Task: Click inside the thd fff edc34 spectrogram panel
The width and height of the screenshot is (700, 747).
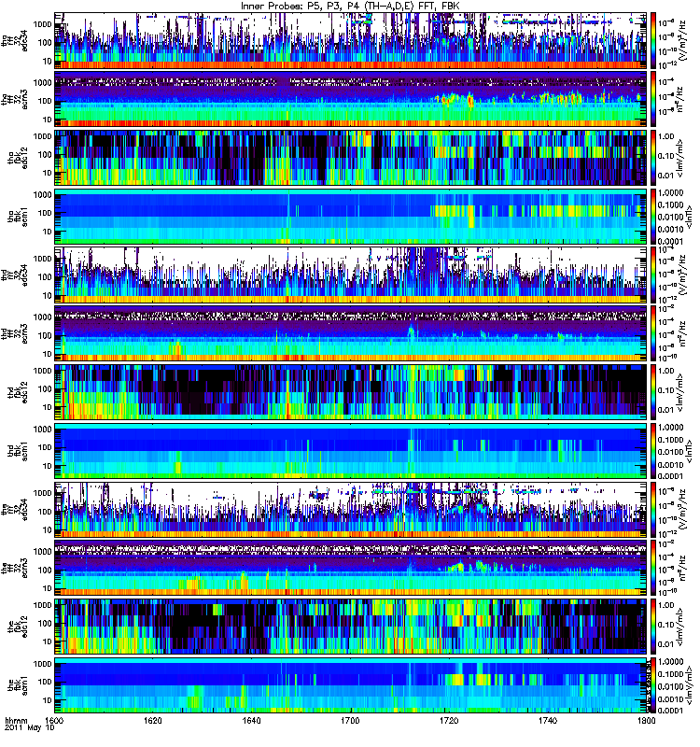Action: [351, 275]
